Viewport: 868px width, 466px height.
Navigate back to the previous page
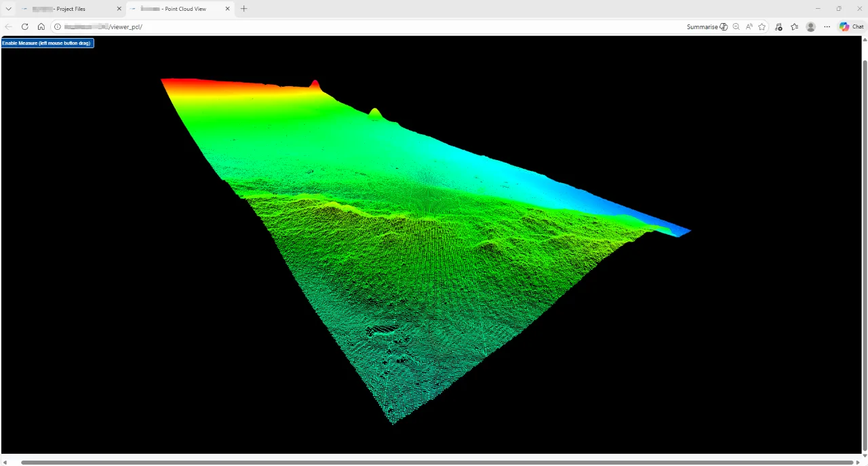8,26
